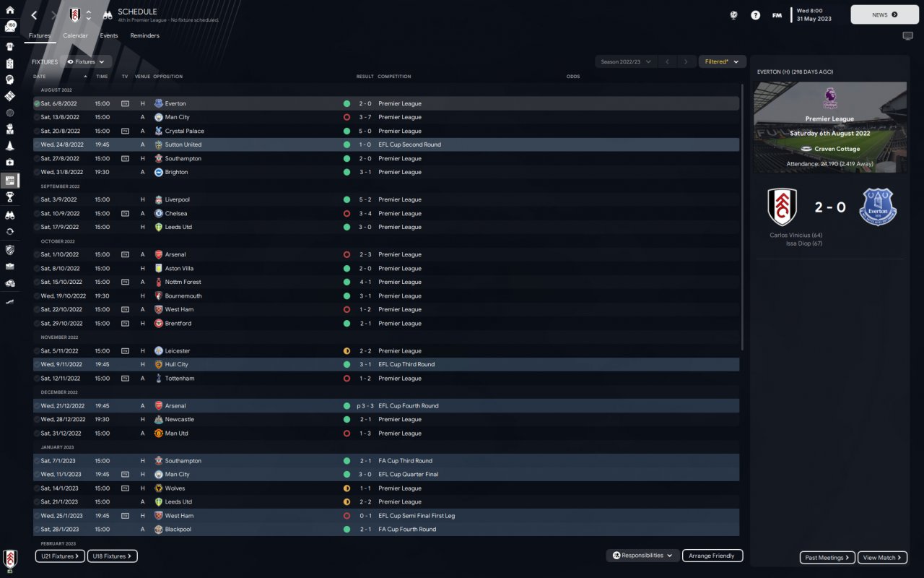Viewport: 924px width, 578px height.
Task: Switch to the Reminders tab
Action: click(144, 35)
